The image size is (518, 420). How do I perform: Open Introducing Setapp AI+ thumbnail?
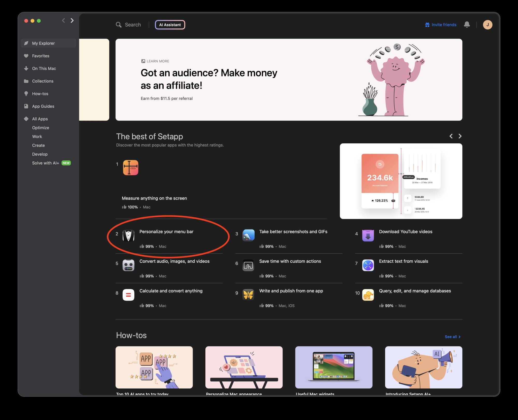click(424, 367)
